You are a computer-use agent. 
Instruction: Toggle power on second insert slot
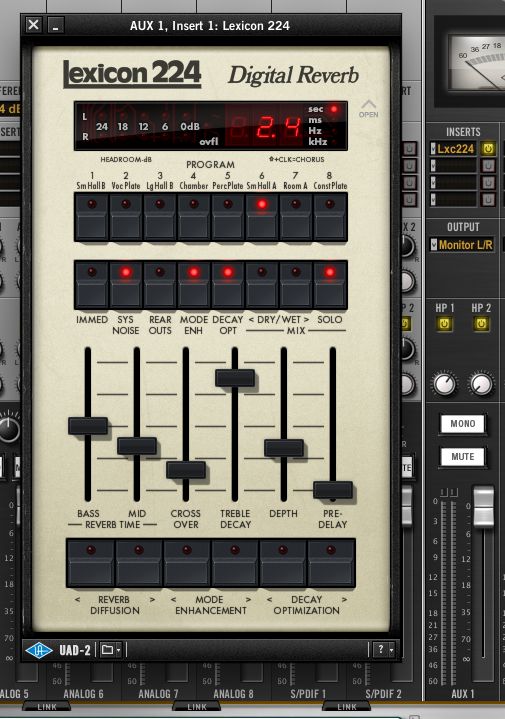[x=488, y=165]
